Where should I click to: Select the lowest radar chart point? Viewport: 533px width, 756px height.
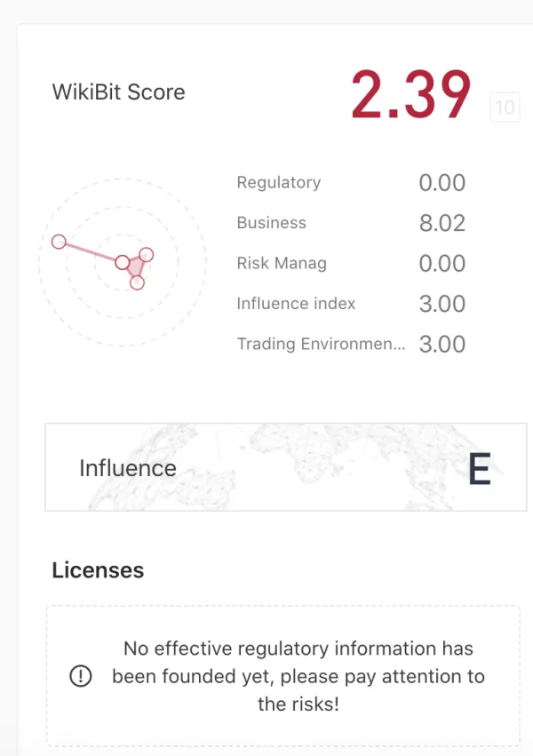tap(137, 283)
